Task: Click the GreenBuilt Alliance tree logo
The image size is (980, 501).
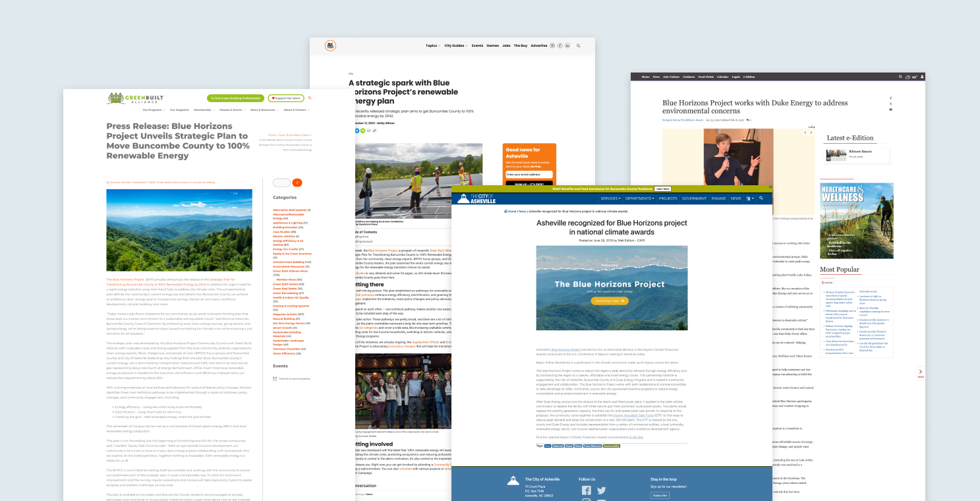Action: (x=116, y=98)
